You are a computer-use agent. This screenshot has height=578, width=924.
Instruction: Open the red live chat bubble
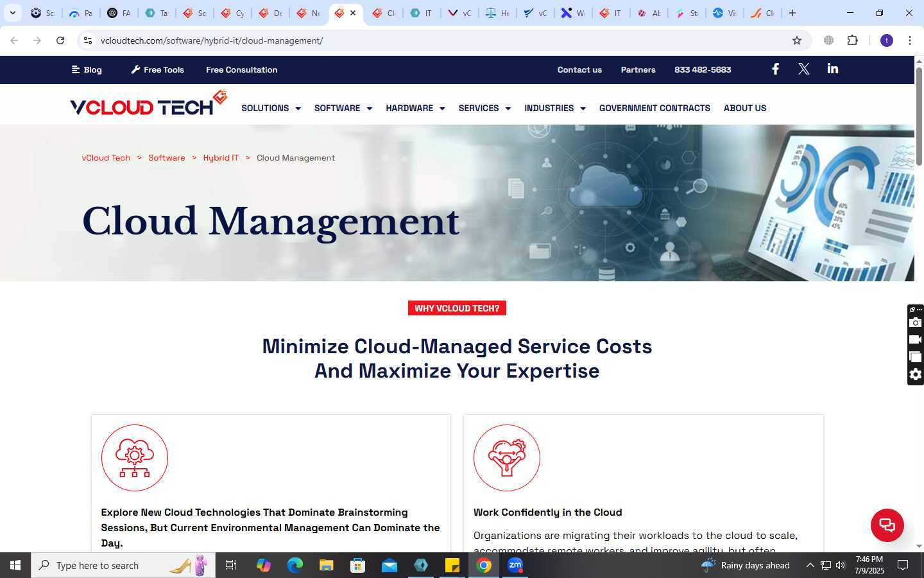tap(887, 525)
